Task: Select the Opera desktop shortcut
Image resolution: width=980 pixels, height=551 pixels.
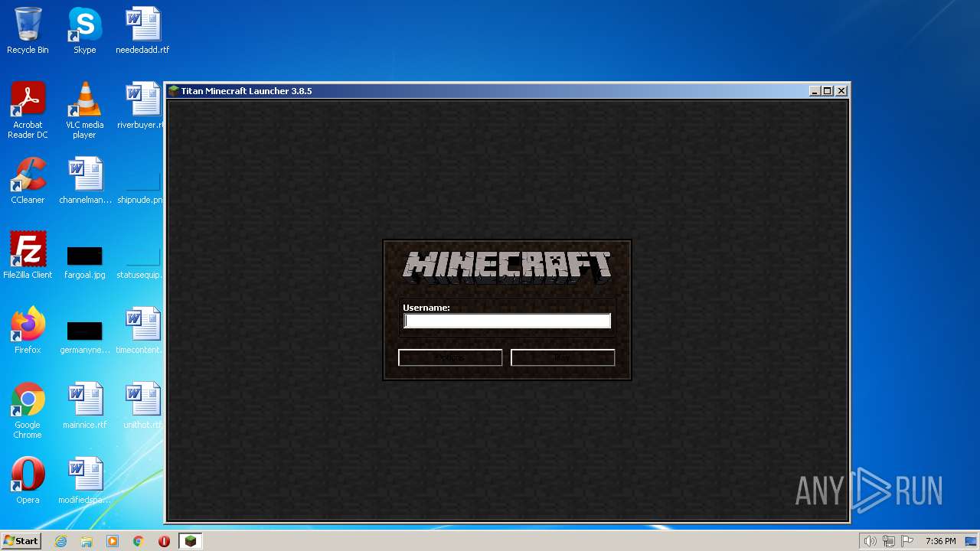Action: click(x=28, y=481)
